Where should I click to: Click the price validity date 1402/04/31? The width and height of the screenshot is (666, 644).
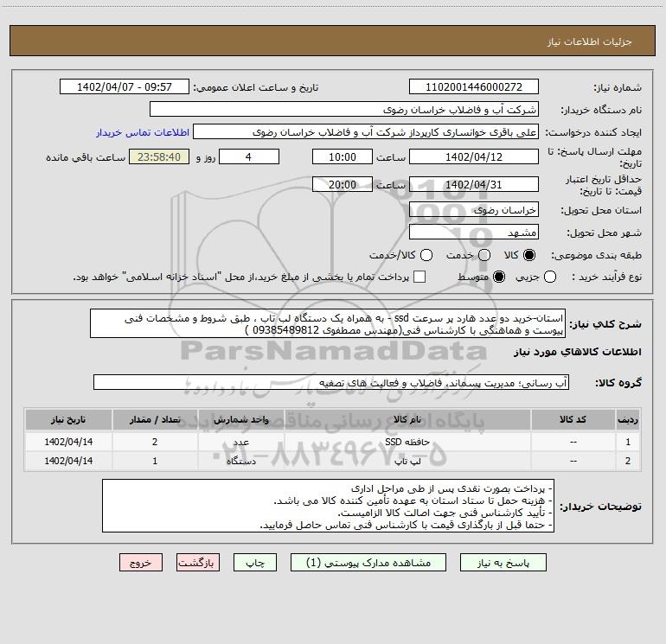coord(474,185)
